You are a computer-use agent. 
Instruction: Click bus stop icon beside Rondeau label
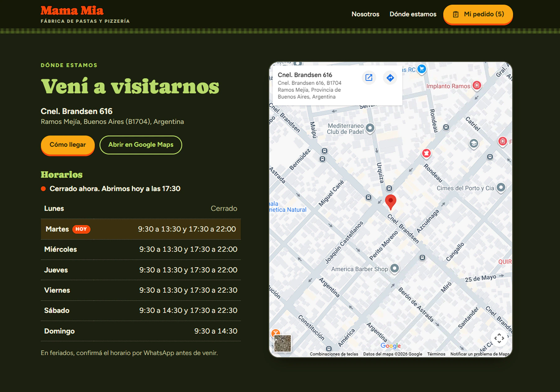click(446, 127)
